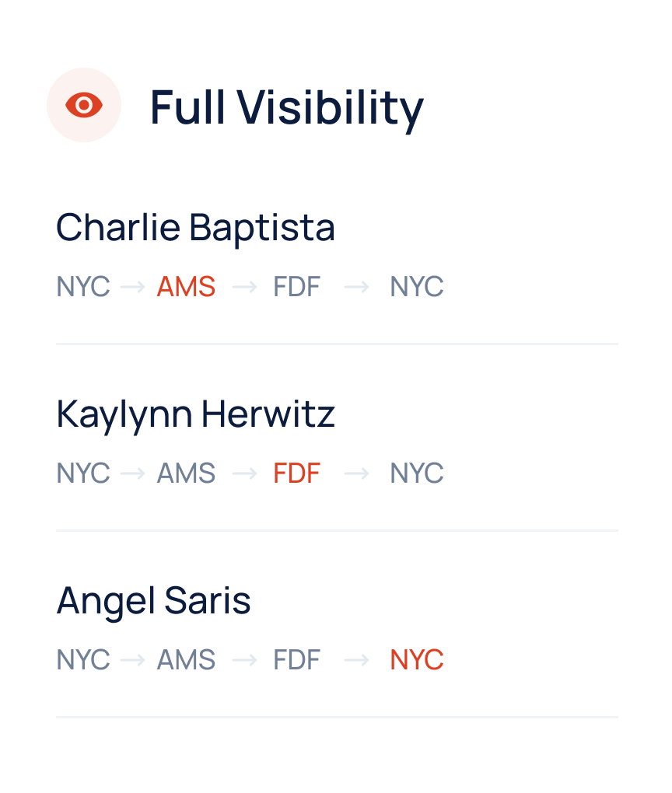Click the arrow before AMS in Angel's route
672x793 pixels.
pos(133,660)
